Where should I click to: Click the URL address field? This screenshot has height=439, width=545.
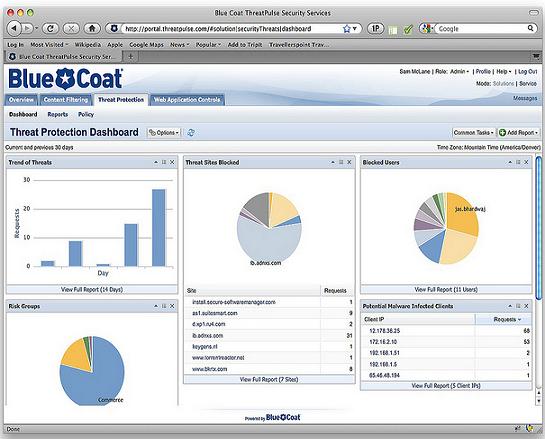point(232,29)
